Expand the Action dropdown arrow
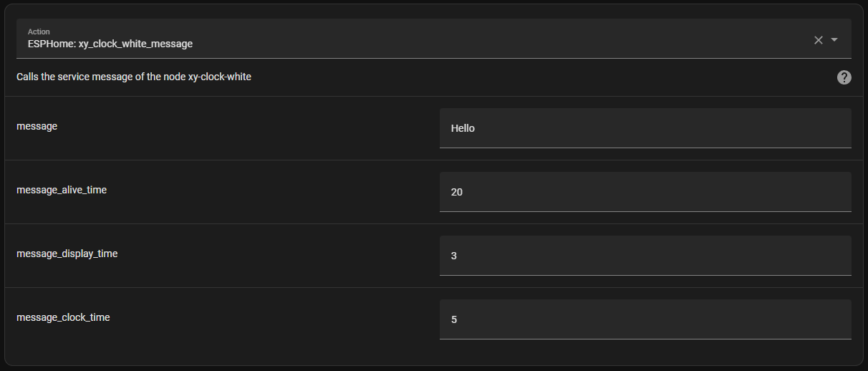Viewport: 868px width, 371px height. [x=834, y=40]
